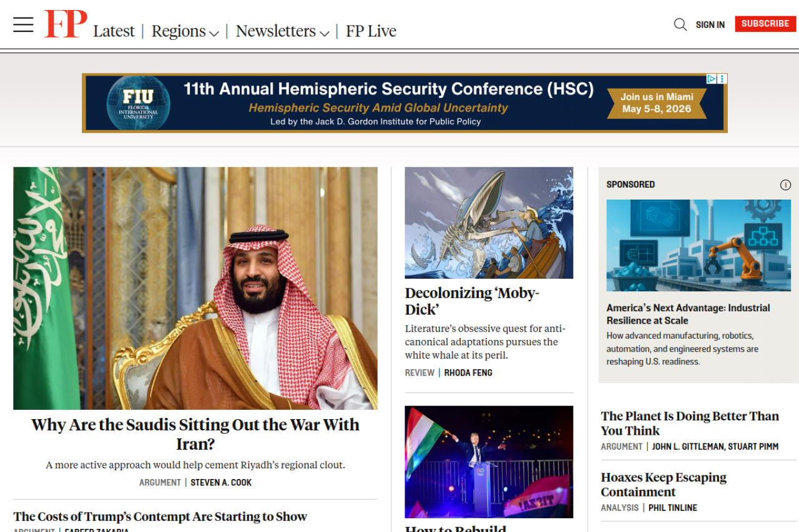
Task: Open 'Hoaxes Keep Escaping Containment' article
Action: click(x=664, y=484)
